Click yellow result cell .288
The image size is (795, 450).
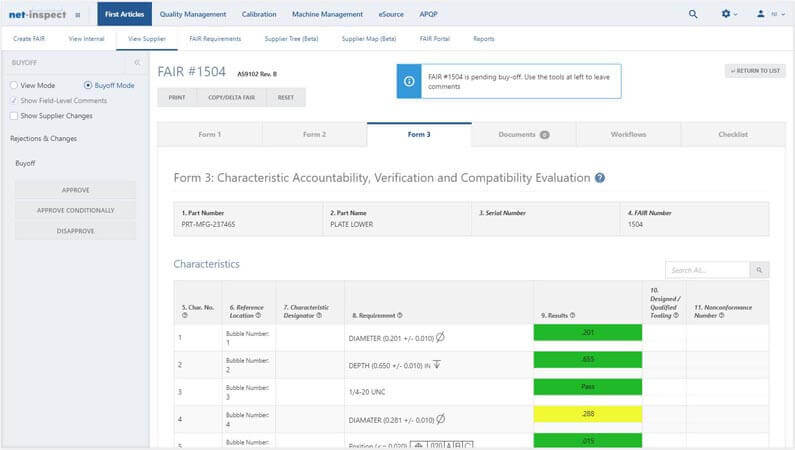pos(588,414)
